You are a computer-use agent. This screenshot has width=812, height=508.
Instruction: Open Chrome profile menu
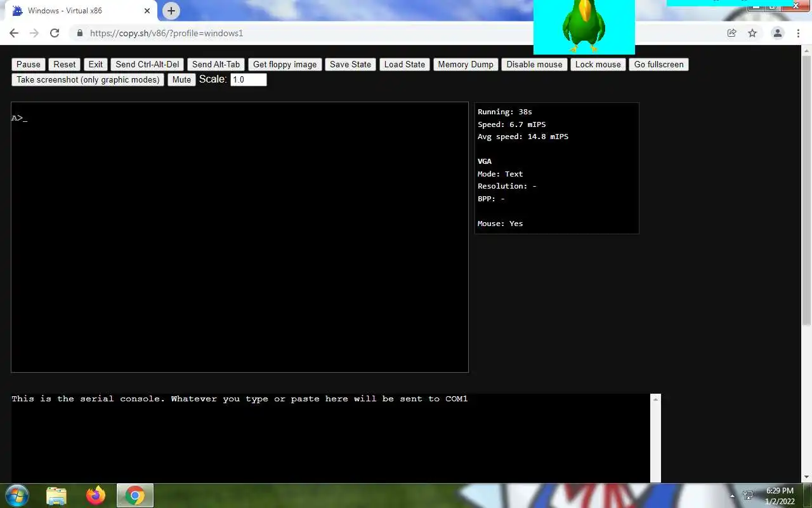click(777, 33)
